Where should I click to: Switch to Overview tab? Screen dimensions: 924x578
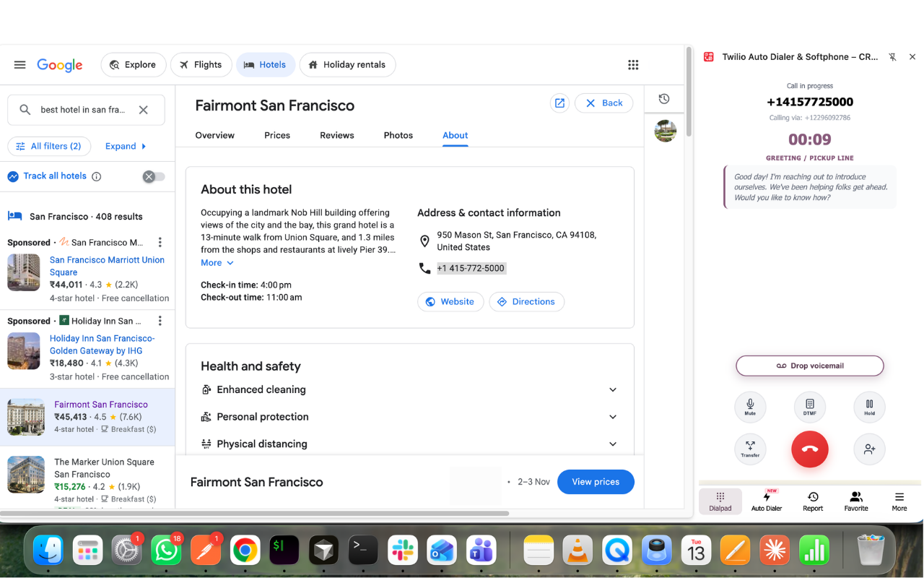(215, 135)
